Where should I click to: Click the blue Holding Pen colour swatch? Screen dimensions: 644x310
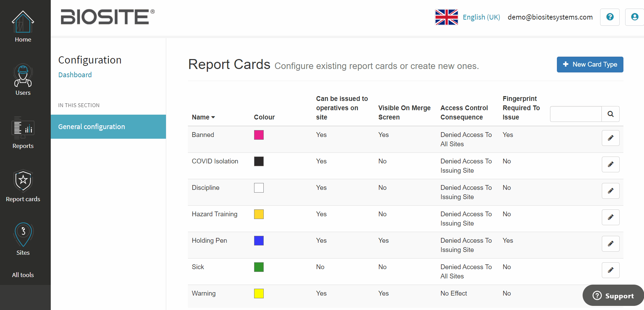pyautogui.click(x=259, y=241)
